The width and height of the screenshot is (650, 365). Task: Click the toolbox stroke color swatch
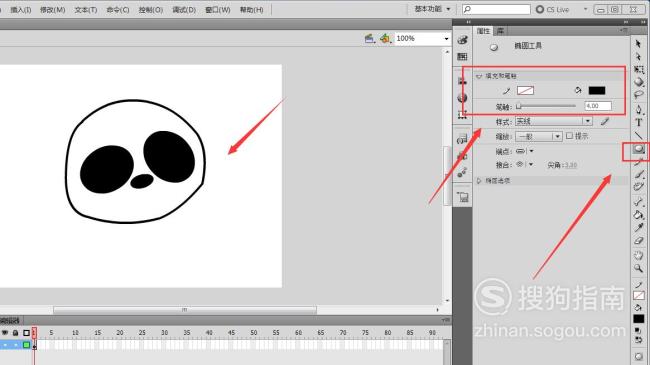coord(639,296)
